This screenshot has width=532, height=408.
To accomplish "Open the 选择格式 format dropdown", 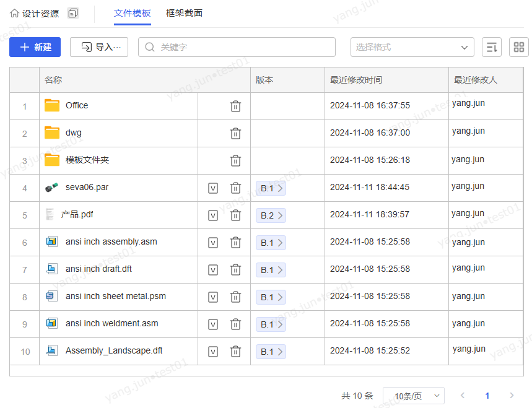I will [412, 47].
